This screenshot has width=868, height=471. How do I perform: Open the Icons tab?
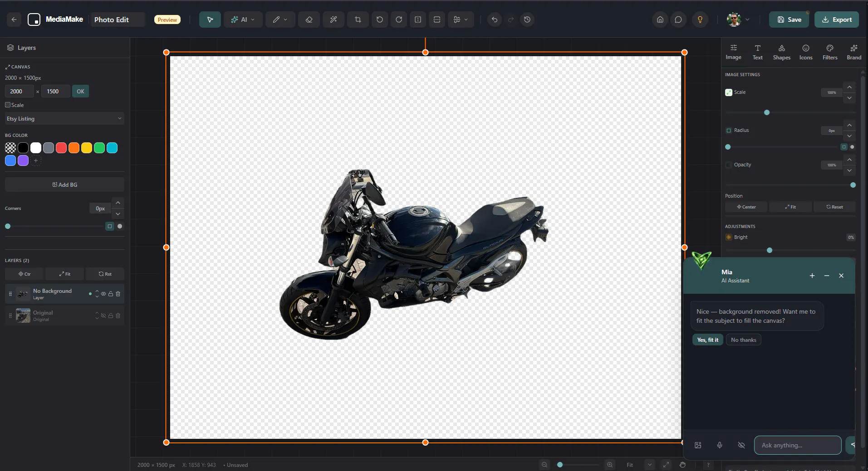click(x=805, y=52)
